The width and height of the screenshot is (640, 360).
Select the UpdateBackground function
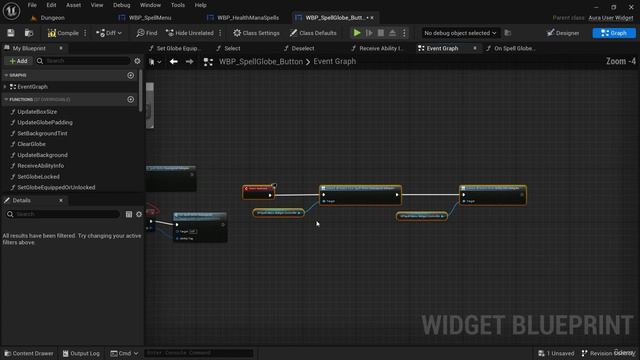42,155
